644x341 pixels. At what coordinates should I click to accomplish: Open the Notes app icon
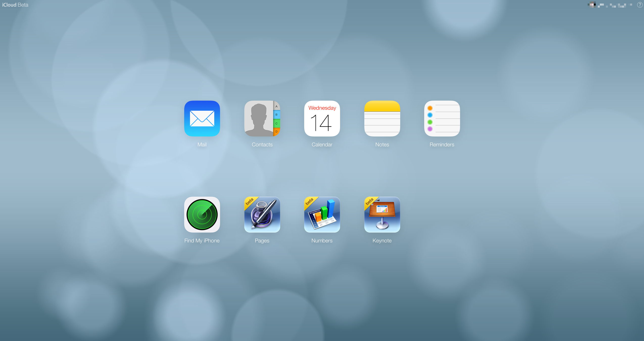point(382,118)
